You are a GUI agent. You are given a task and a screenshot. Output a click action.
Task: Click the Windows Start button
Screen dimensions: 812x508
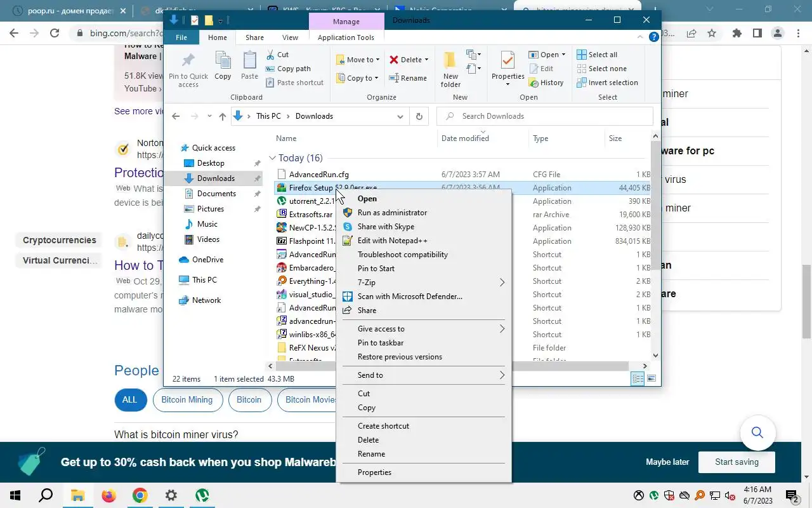click(15, 495)
